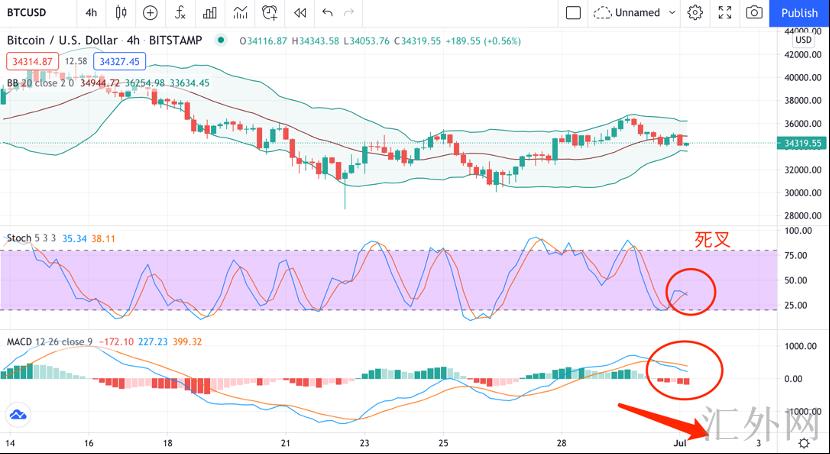Viewport: 830px width, 454px height.
Task: Enter fullscreen mode
Action: click(725, 13)
